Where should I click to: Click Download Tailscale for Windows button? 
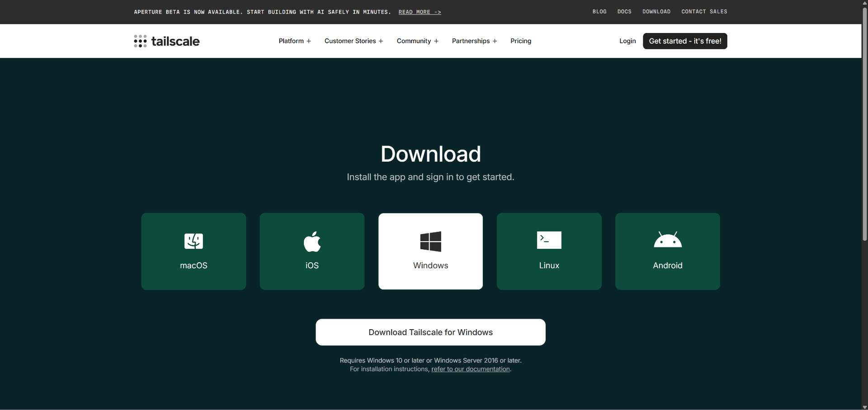coord(430,332)
